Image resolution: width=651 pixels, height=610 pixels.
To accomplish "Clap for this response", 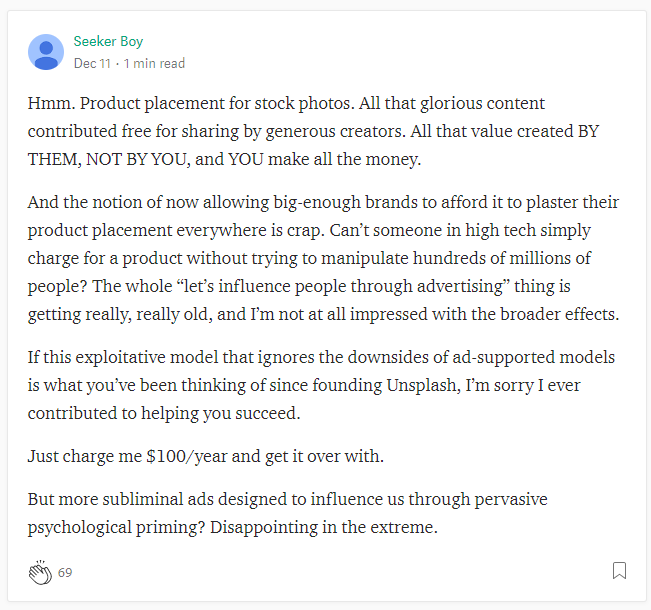I will coord(40,573).
